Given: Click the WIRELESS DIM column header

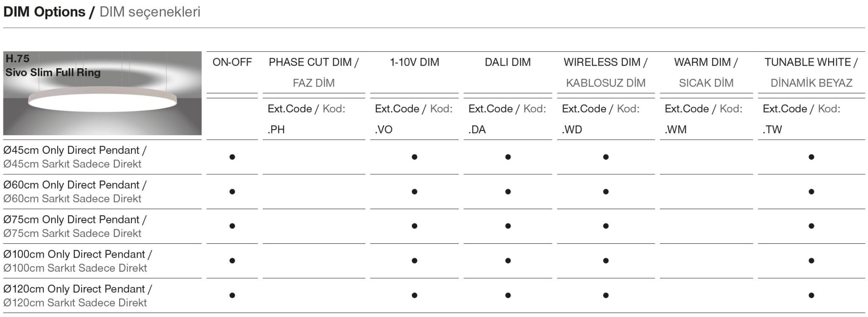Looking at the screenshot, I should [605, 62].
